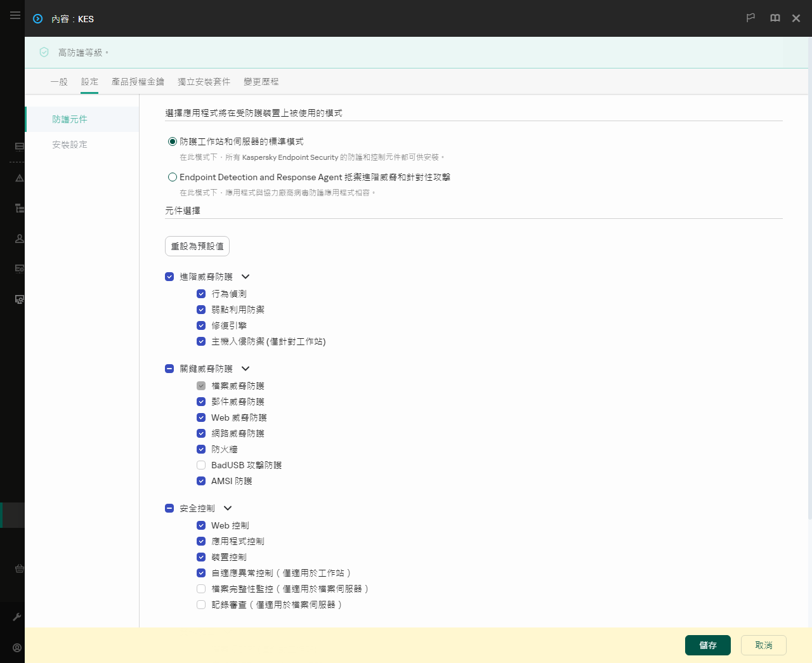Enable the BadUSB 攻擊防護 checkbox
This screenshot has height=663, width=812.
click(x=201, y=464)
